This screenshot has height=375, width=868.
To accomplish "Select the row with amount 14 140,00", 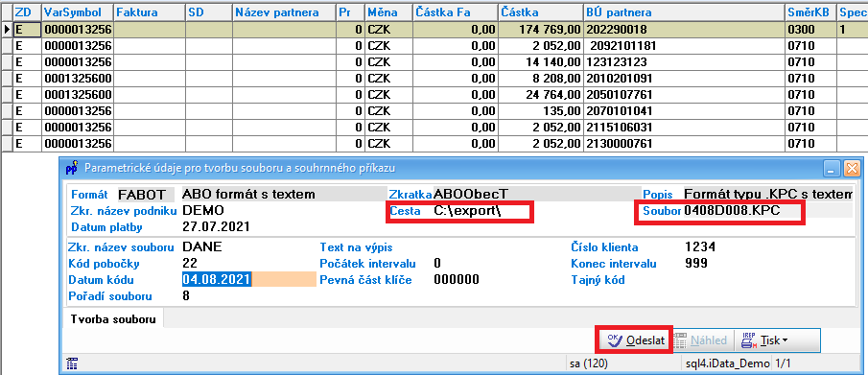I will (x=434, y=61).
